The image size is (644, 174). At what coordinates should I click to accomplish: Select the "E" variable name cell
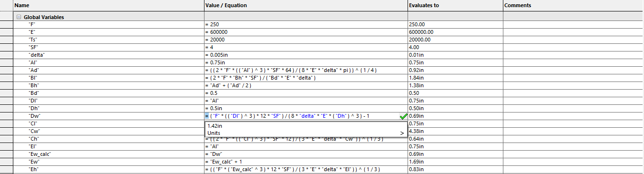(108, 32)
